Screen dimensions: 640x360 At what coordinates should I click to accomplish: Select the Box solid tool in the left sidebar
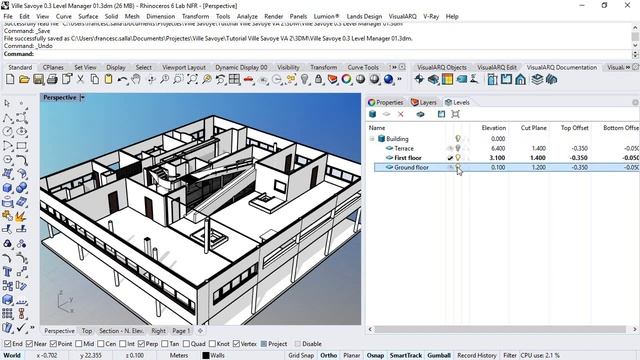[8, 187]
